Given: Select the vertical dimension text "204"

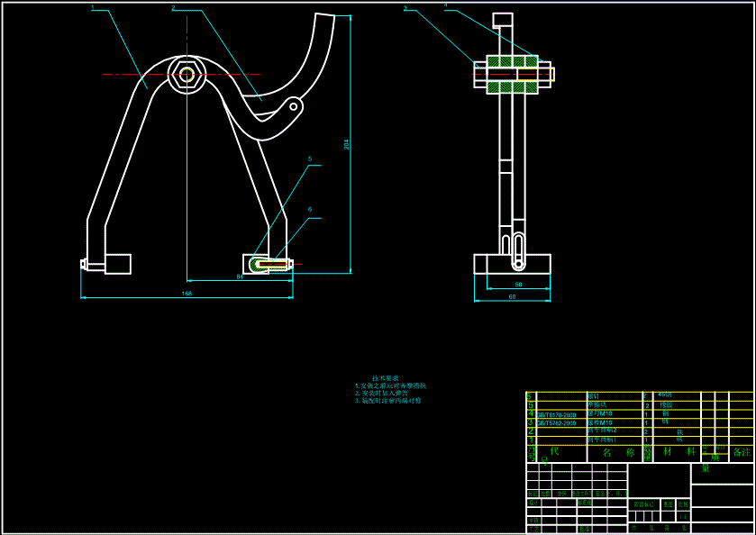Looking at the screenshot, I should 346,144.
